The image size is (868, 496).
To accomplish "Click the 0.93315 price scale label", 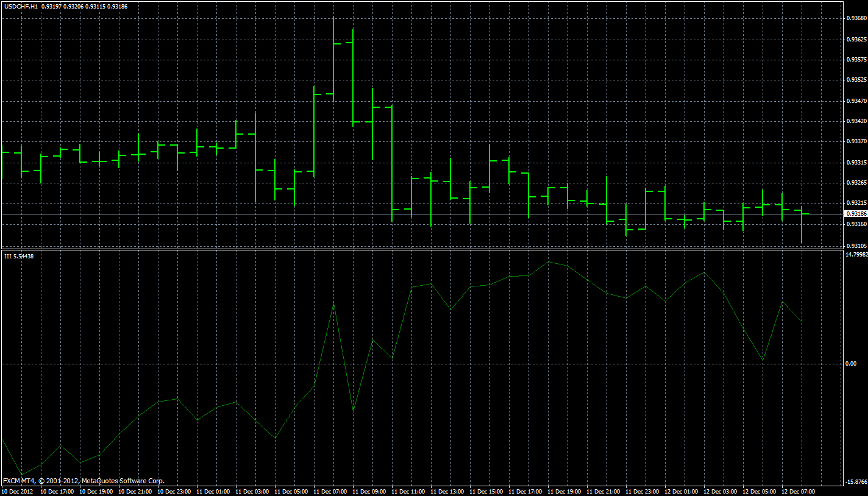I will [x=856, y=163].
